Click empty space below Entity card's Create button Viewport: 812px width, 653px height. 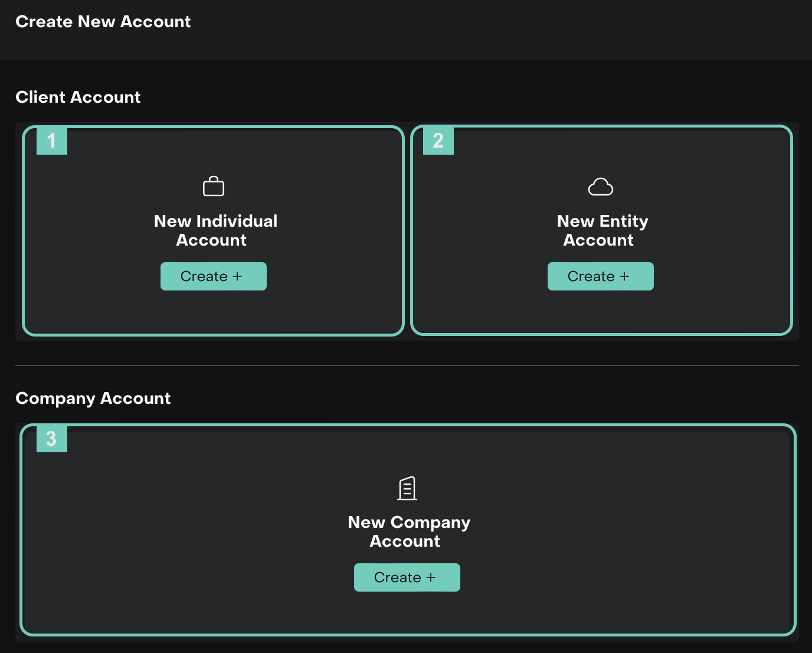[x=600, y=312]
